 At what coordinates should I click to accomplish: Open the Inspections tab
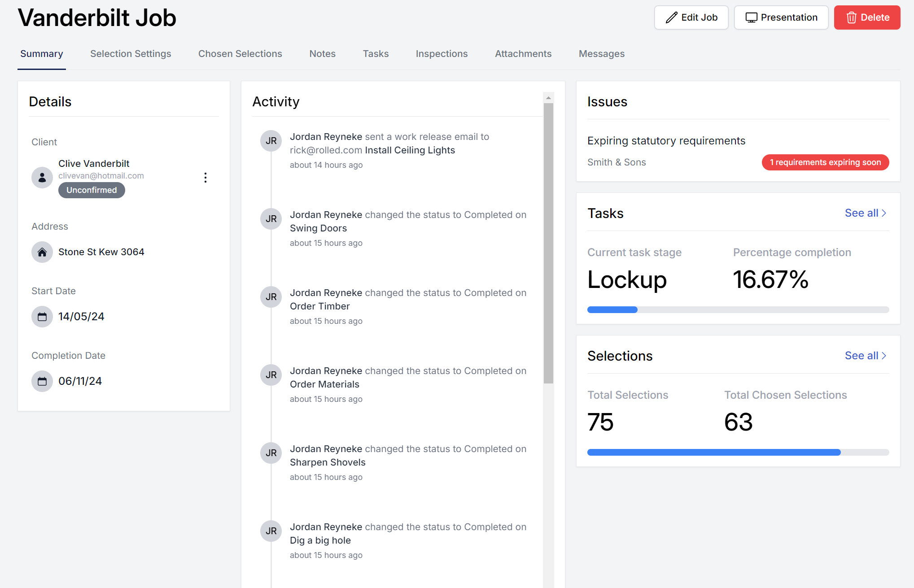(442, 53)
